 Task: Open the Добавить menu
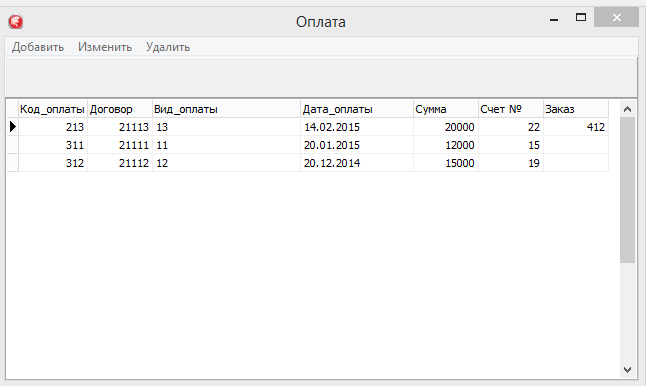click(38, 47)
